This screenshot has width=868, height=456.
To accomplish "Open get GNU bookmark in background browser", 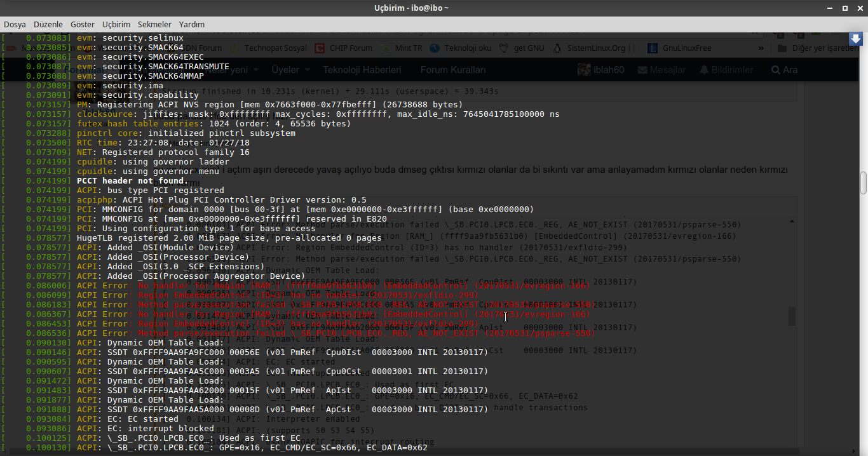I will click(x=522, y=48).
